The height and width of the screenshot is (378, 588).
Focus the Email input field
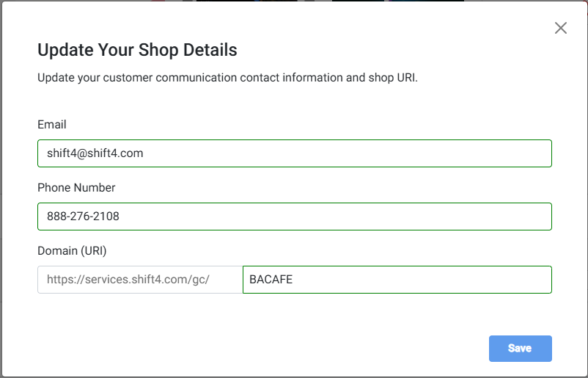point(294,153)
